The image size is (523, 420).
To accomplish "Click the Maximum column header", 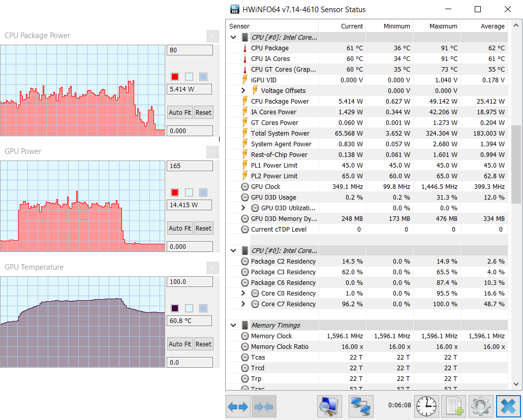I will [443, 26].
